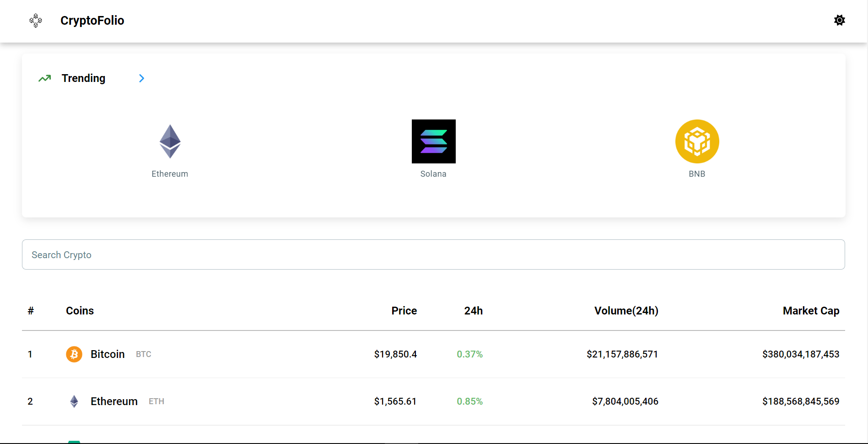Sort by the Market Cap column header
The height and width of the screenshot is (444, 868).
[811, 311]
